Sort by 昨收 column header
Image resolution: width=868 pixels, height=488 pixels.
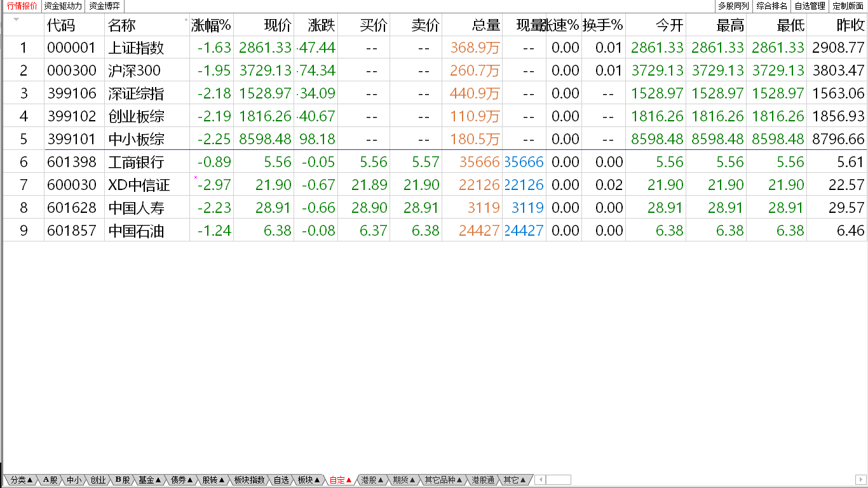tap(851, 25)
